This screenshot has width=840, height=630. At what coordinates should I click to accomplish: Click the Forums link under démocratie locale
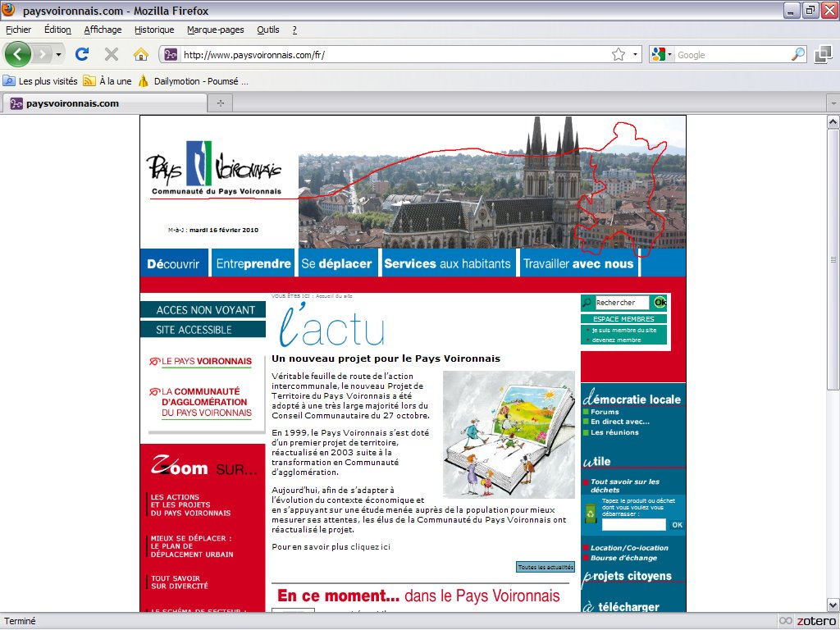(605, 412)
